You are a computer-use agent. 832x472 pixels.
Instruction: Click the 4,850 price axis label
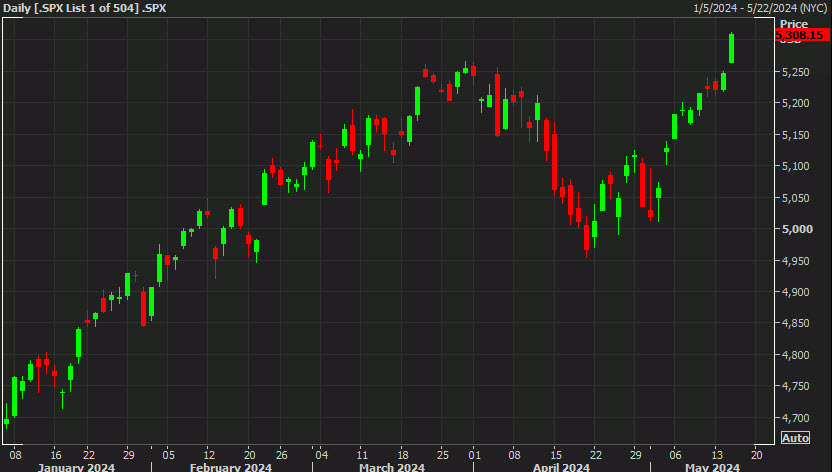[796, 324]
